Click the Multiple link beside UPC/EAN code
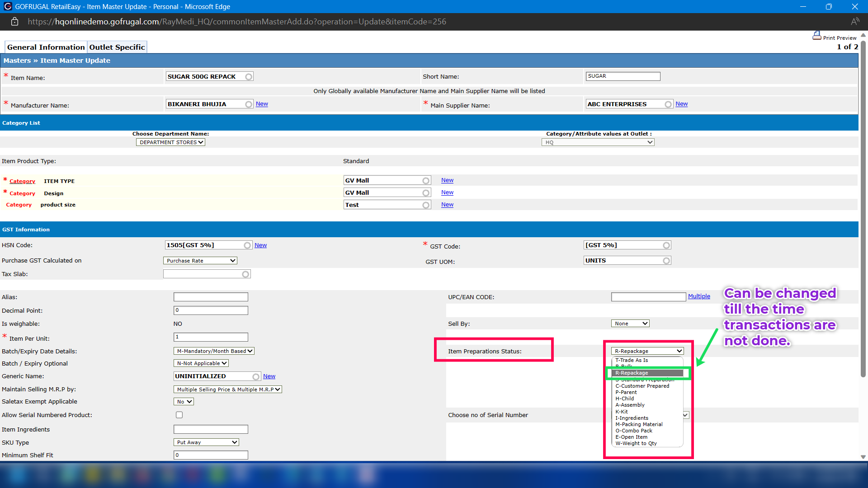This screenshot has width=868, height=488. point(699,296)
